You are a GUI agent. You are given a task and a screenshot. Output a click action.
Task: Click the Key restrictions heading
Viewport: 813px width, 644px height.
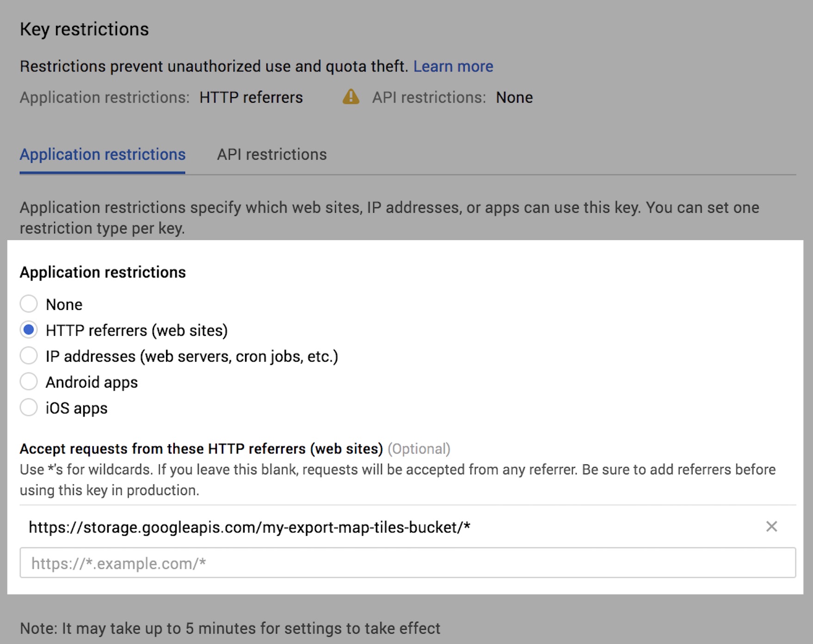(84, 29)
